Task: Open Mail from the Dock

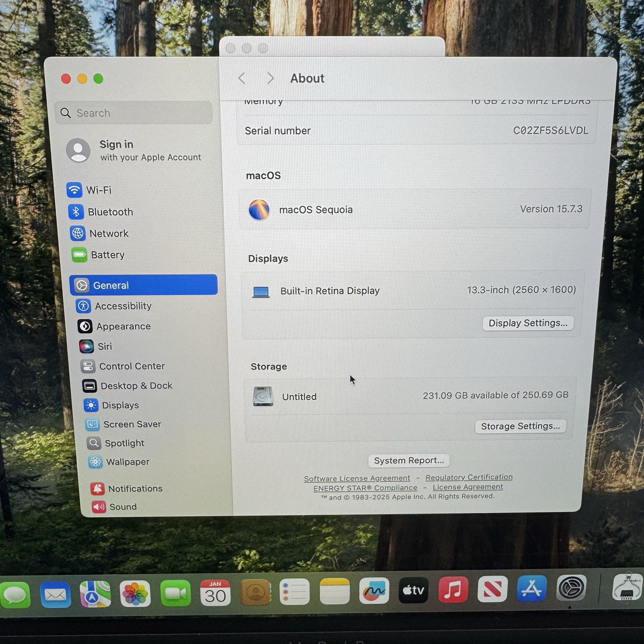Action: click(56, 594)
